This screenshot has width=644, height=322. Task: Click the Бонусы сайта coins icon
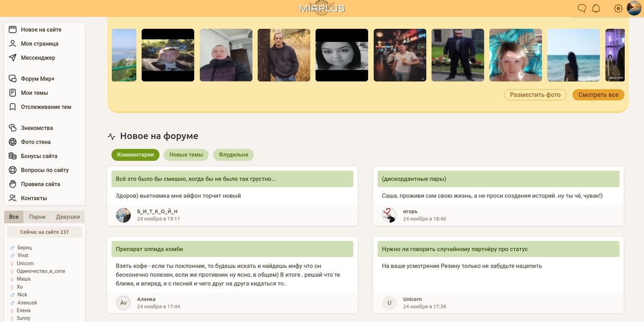pos(13,156)
